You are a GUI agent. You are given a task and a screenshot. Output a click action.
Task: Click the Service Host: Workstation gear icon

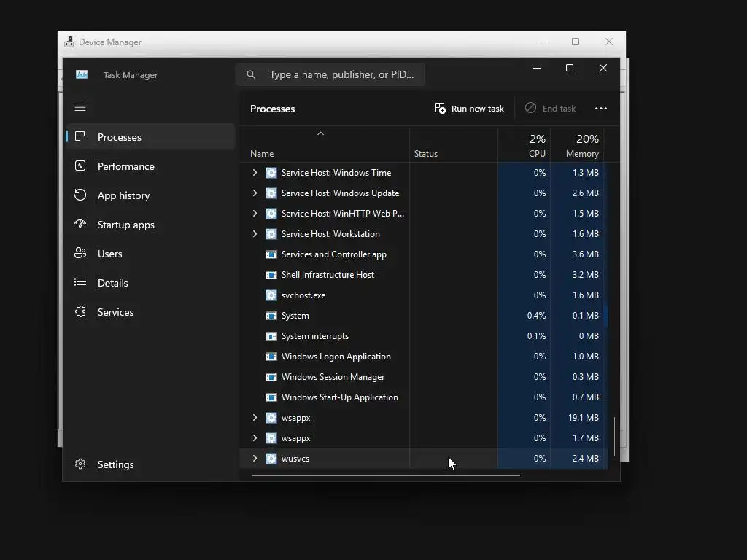(x=271, y=234)
